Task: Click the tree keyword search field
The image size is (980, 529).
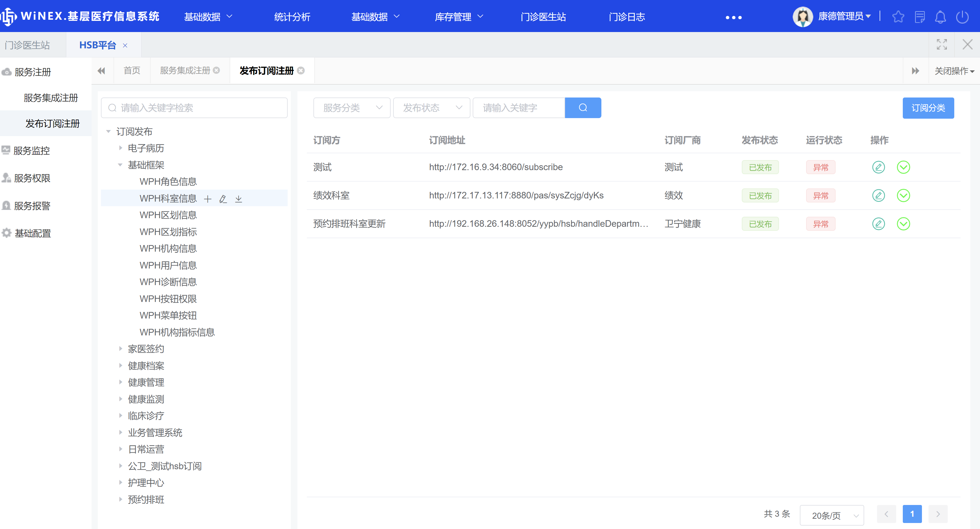Action: tap(194, 108)
